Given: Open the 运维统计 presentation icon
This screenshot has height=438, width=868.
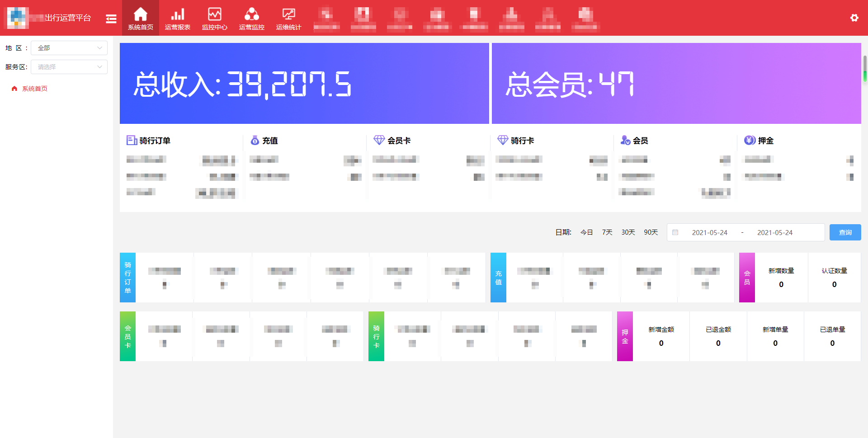Looking at the screenshot, I should 288,14.
